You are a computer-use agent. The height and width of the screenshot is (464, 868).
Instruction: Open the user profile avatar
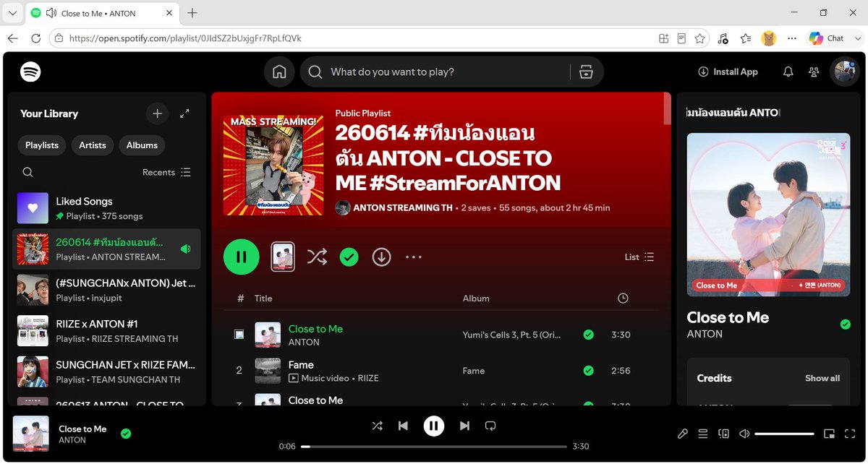click(845, 72)
